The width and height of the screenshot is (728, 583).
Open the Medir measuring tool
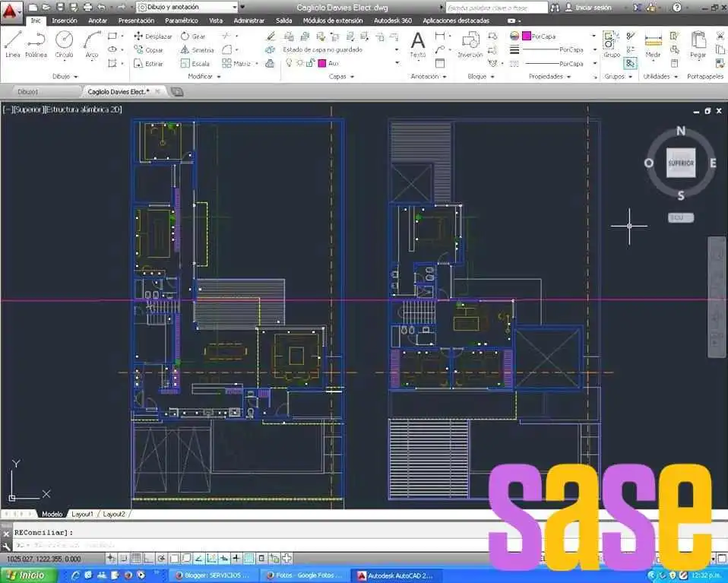(653, 45)
